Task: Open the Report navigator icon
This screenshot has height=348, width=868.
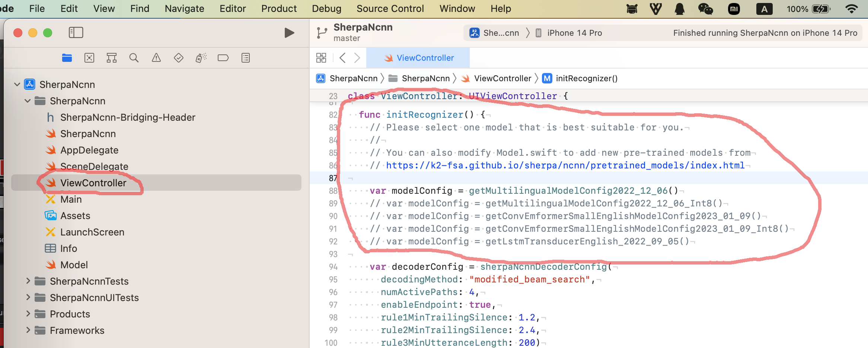Action: point(246,58)
